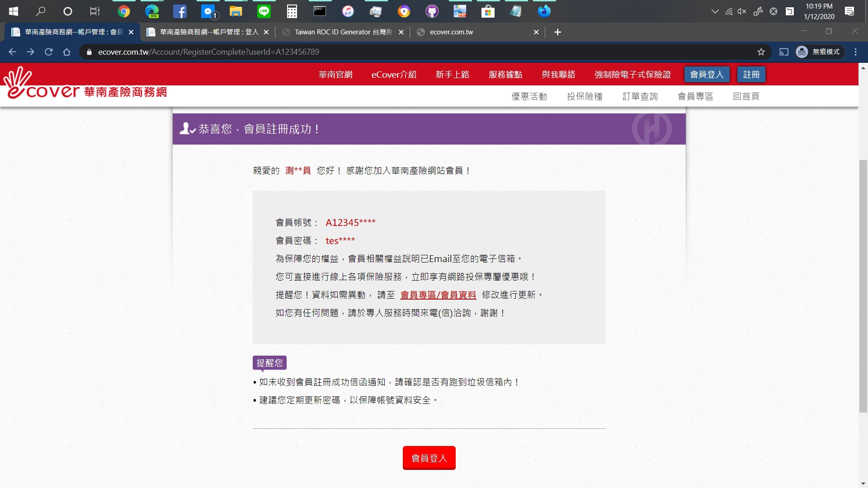Open Facebook app on the taskbar
Viewport: 868px width, 488px height.
point(180,11)
